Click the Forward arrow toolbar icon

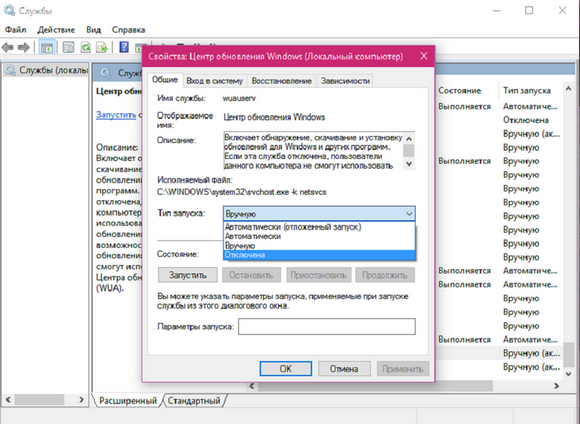coord(24,48)
